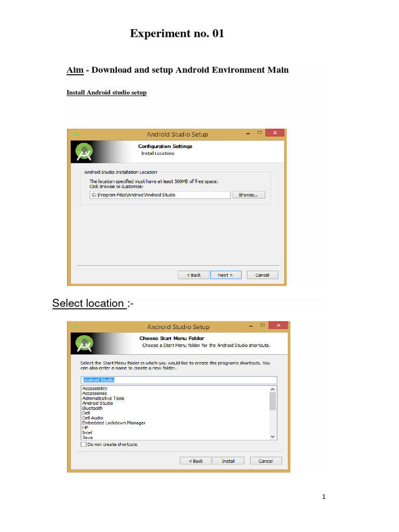Minimize the first Android Studio Setup window
This screenshot has height=532, width=399.
click(248, 134)
